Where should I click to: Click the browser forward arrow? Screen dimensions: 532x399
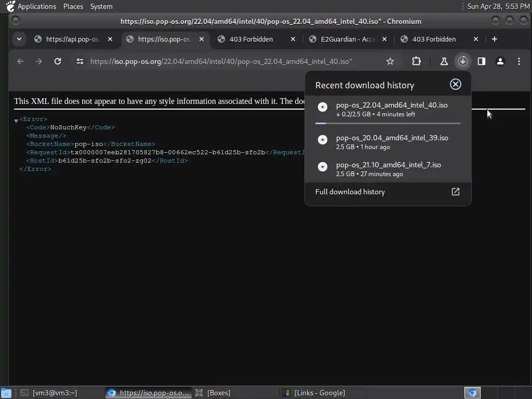click(39, 61)
